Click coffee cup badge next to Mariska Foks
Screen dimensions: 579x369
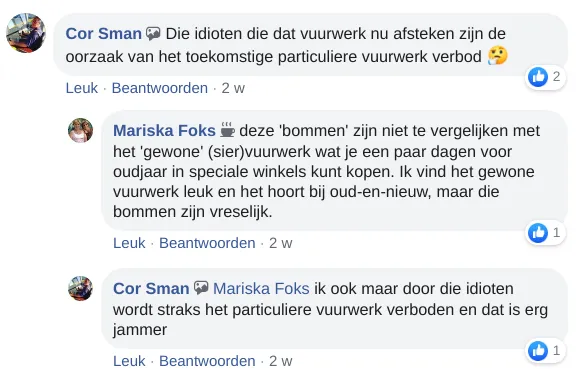click(227, 130)
